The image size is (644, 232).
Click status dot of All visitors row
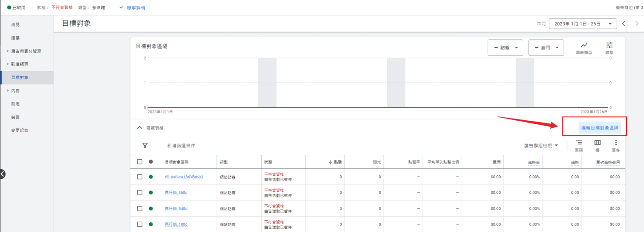click(x=151, y=177)
